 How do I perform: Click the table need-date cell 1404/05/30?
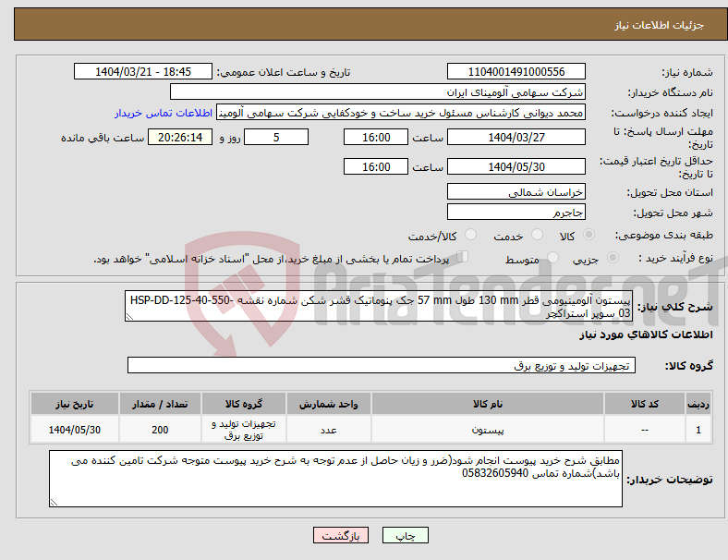pyautogui.click(x=75, y=430)
